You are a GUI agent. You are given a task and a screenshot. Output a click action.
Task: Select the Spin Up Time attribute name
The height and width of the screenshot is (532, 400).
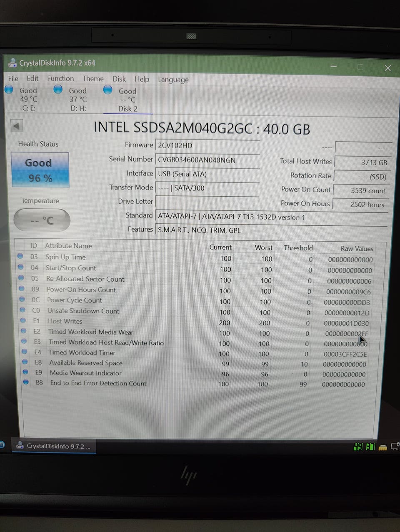pos(65,257)
